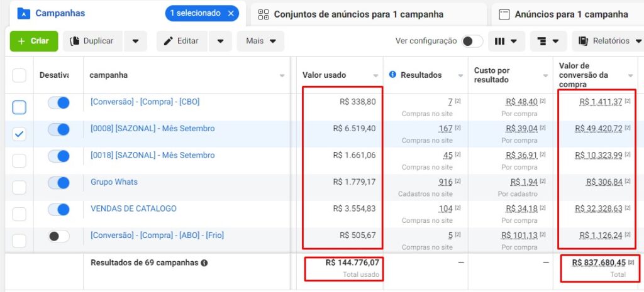Viewport: 644px width, 292px height.
Task: Click the Duplicar copy icon
Action: 74,41
